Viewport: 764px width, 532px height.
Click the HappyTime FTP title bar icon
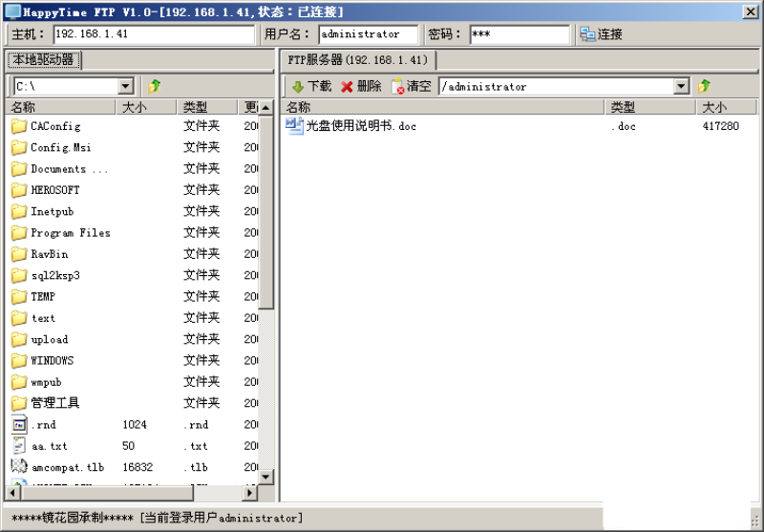12,11
